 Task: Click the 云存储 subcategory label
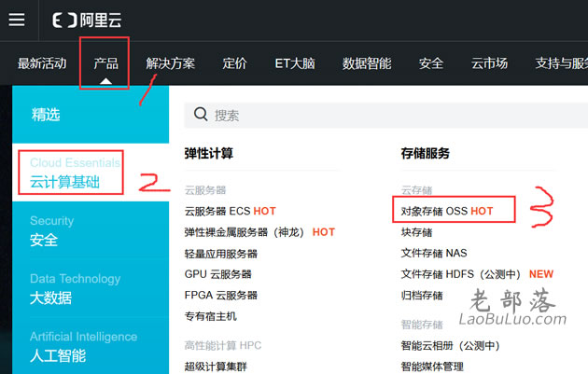pyautogui.click(x=416, y=190)
